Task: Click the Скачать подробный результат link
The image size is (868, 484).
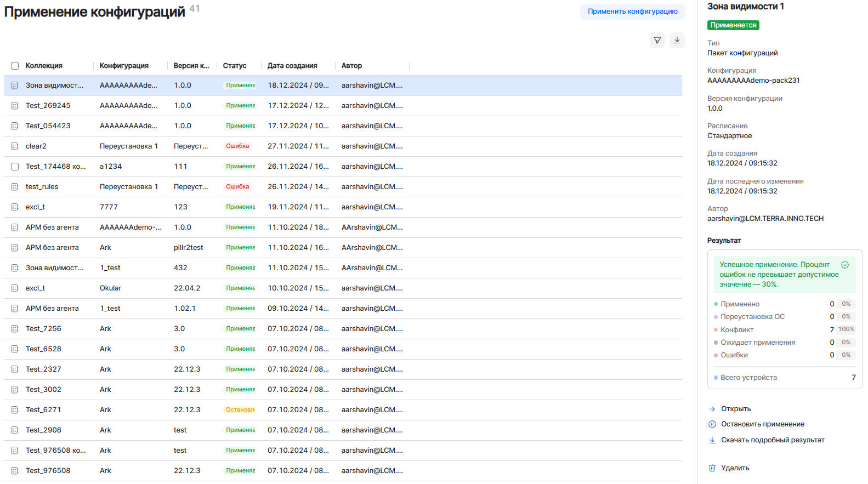Action: click(772, 440)
